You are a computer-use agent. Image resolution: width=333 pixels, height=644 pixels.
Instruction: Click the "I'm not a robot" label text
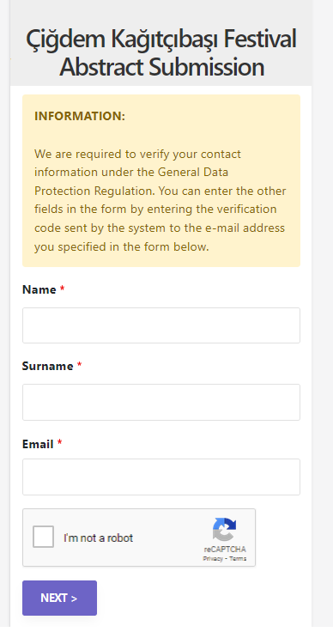[x=98, y=538]
